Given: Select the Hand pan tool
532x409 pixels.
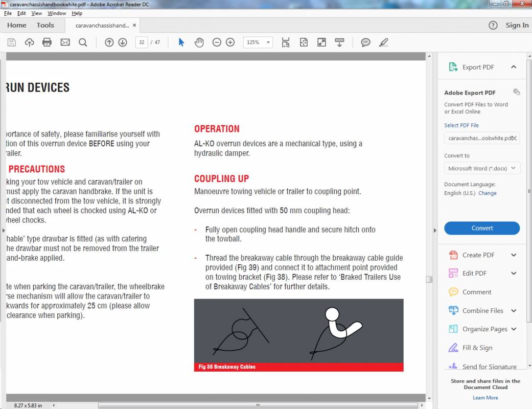Looking at the screenshot, I should coord(199,42).
